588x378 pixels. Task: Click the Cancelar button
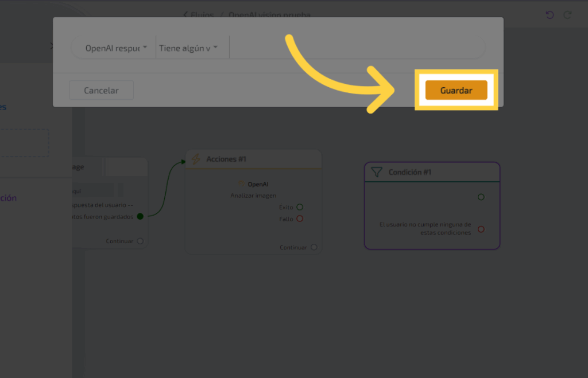(101, 91)
